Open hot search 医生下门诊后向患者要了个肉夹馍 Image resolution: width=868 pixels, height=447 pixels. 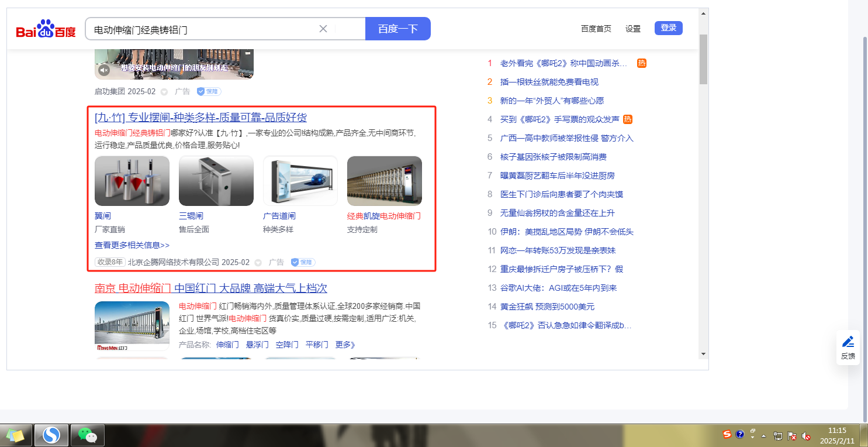tap(562, 194)
